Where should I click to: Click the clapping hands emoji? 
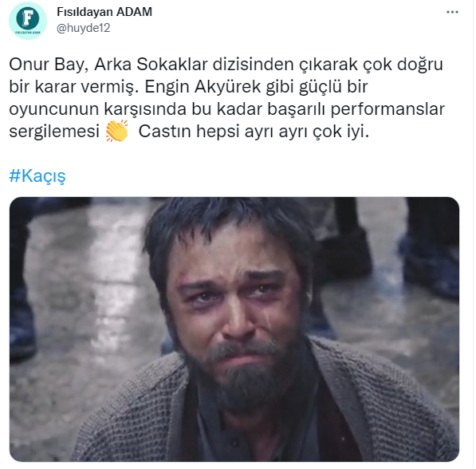coord(116,131)
